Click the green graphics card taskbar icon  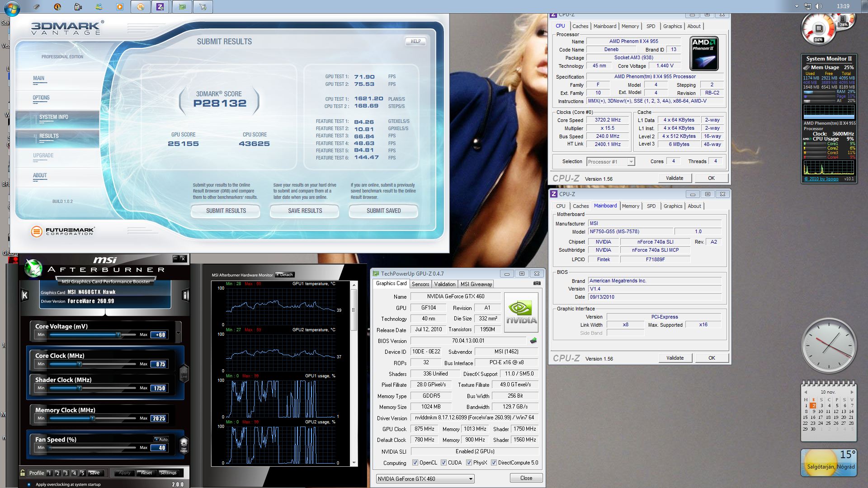pyautogui.click(x=182, y=7)
